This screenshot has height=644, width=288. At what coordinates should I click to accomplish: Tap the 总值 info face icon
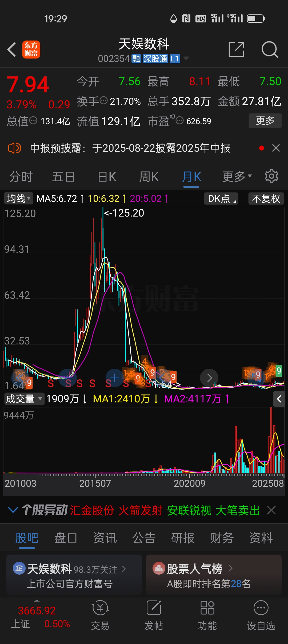point(33,120)
